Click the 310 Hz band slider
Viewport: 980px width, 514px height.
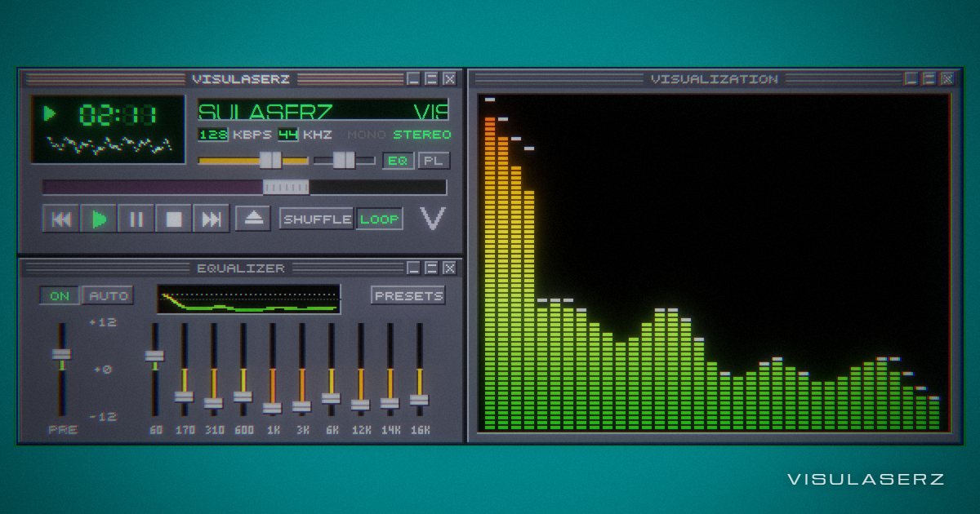(x=213, y=402)
